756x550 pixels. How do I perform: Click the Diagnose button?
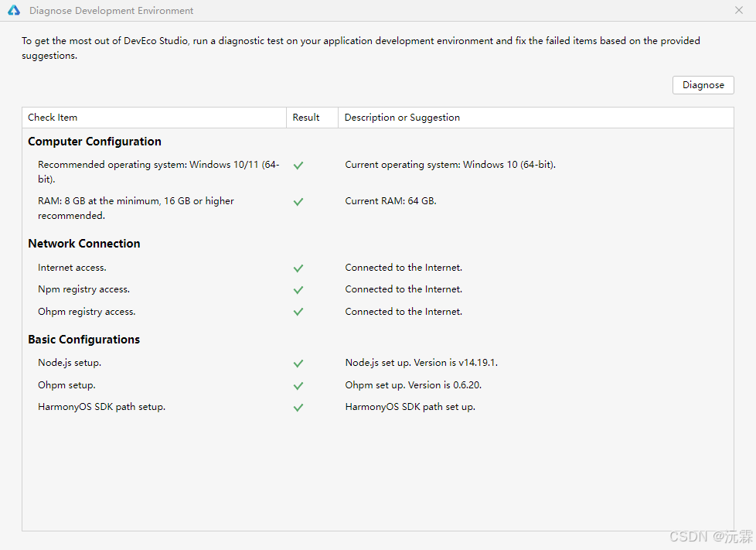(x=703, y=85)
